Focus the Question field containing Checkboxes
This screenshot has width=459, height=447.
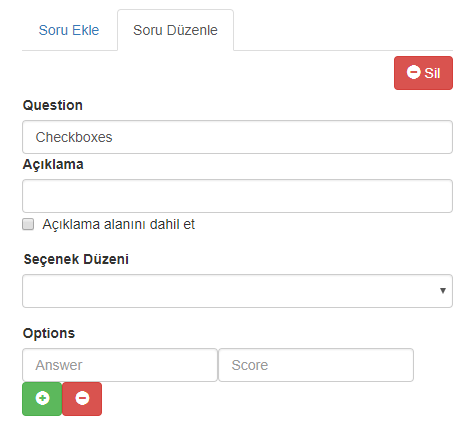(x=237, y=137)
